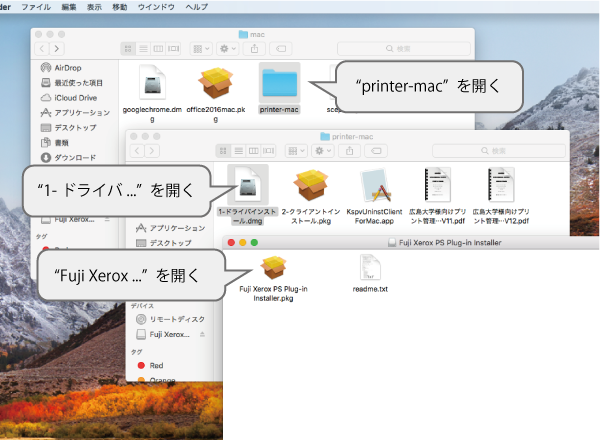Viewport: 600px width, 440px height.
Task: Open action gear menu in mac window
Action: (x=228, y=49)
